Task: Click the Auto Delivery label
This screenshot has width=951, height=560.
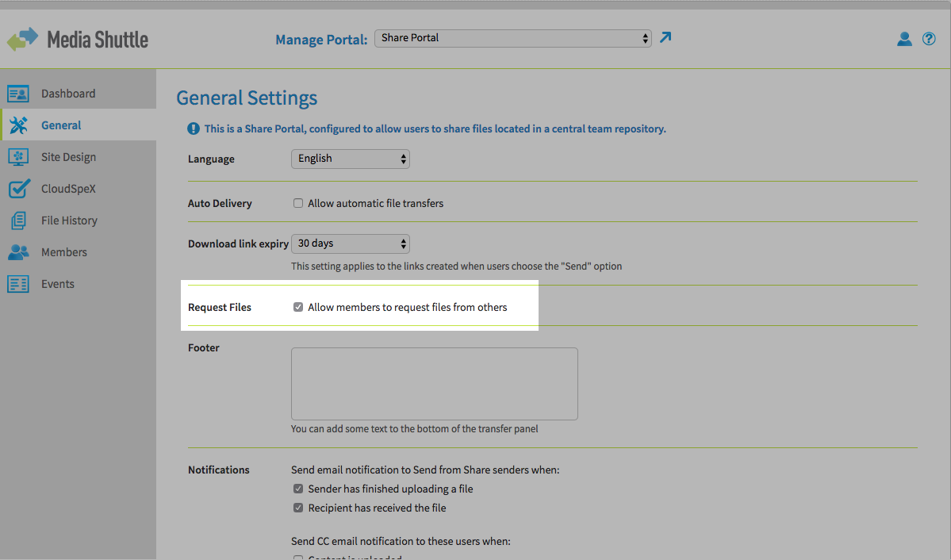Action: (220, 203)
